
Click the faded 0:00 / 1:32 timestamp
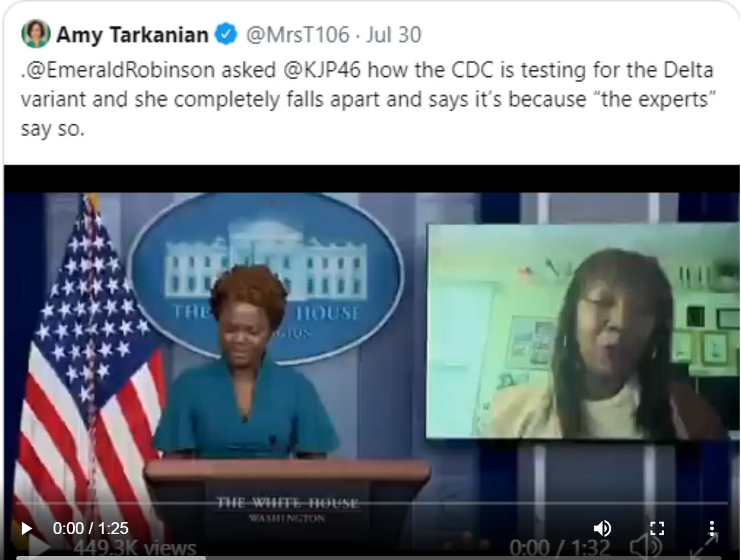(x=560, y=548)
